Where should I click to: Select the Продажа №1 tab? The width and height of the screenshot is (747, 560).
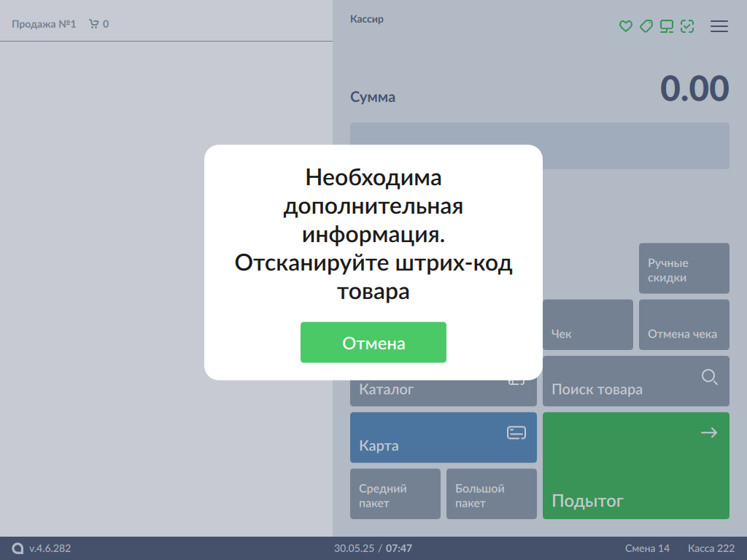(x=44, y=24)
